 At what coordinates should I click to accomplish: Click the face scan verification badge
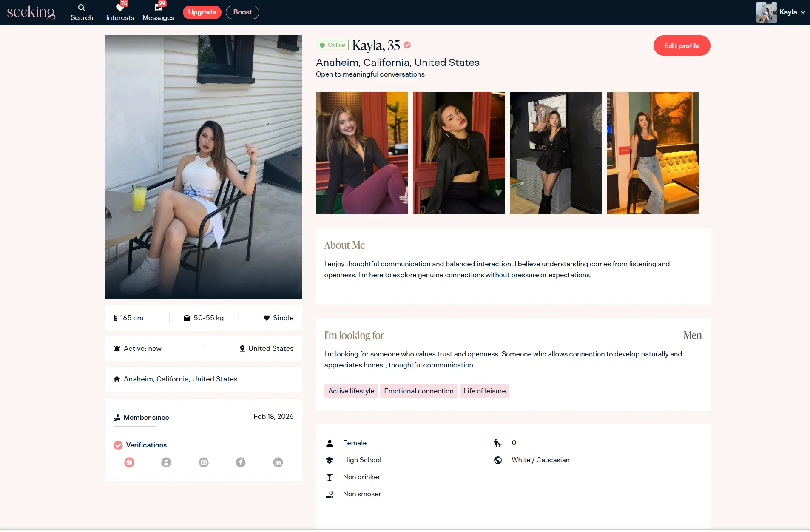tap(129, 462)
